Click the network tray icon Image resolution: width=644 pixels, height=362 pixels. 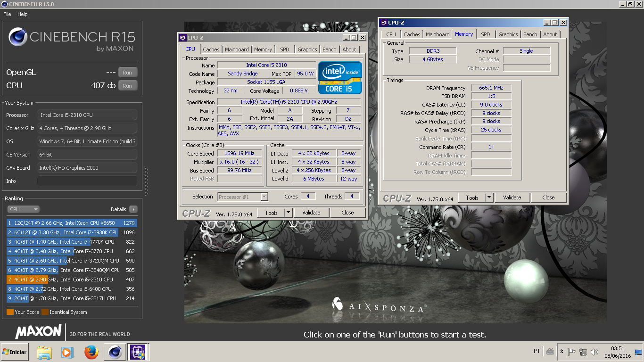[x=583, y=352]
